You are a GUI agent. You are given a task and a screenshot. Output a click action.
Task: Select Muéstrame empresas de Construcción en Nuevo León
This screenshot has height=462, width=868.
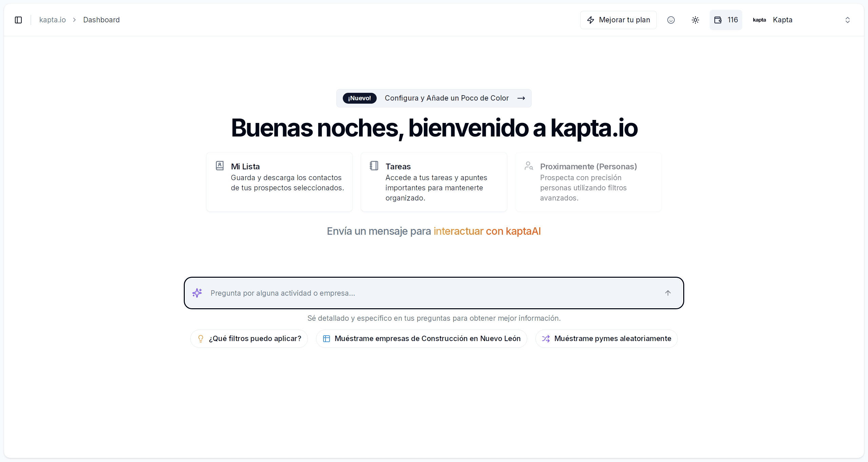coord(421,339)
